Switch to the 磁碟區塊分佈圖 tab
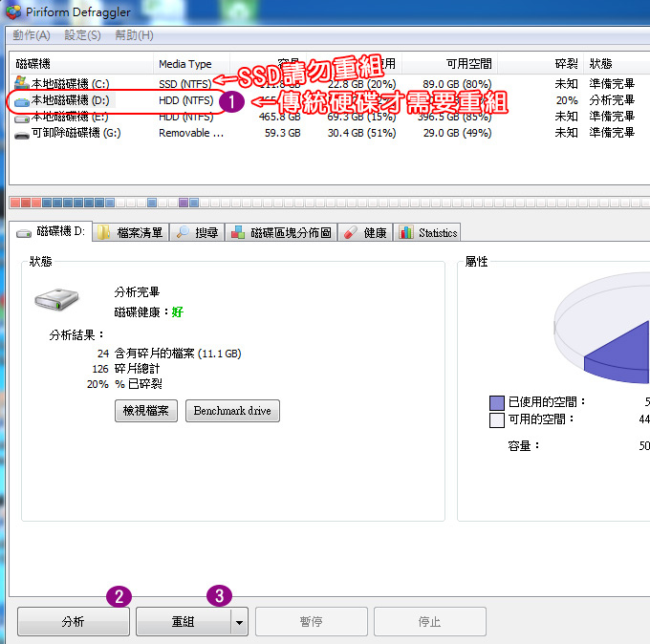 tap(281, 232)
